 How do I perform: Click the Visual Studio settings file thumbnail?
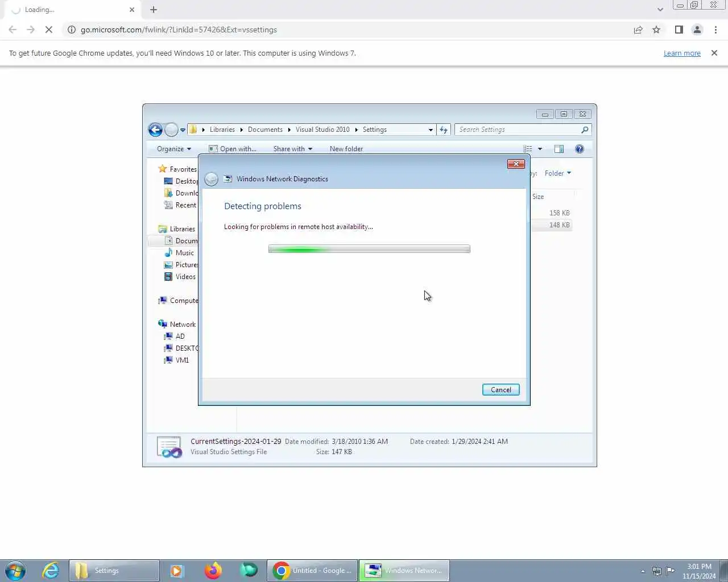[169, 447]
